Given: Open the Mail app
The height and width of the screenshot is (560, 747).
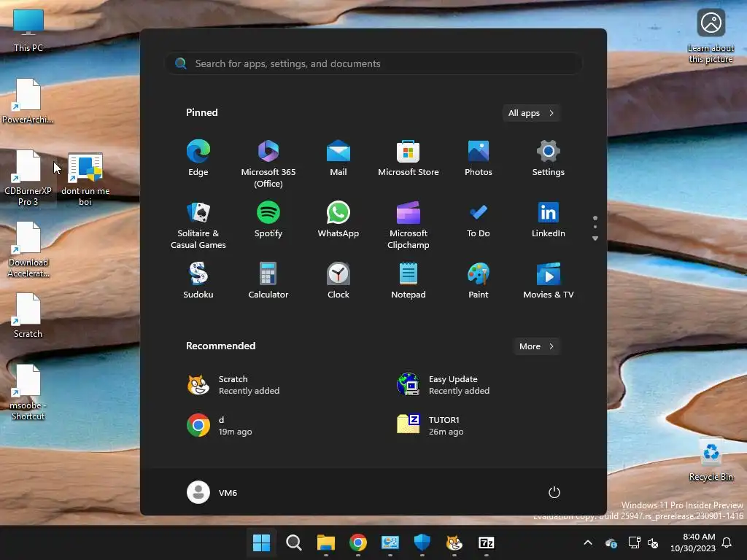Looking at the screenshot, I should click(338, 158).
